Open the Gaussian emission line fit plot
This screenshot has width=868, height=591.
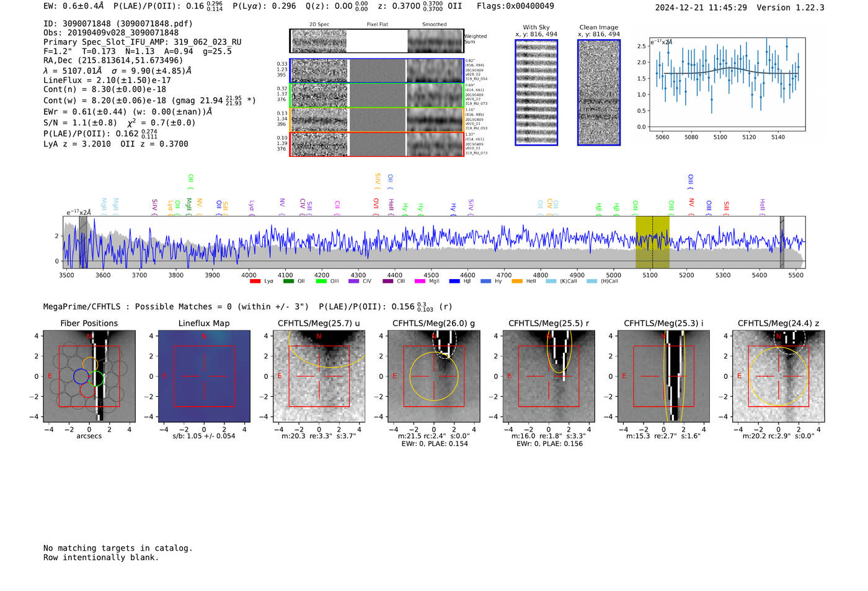[x=727, y=85]
